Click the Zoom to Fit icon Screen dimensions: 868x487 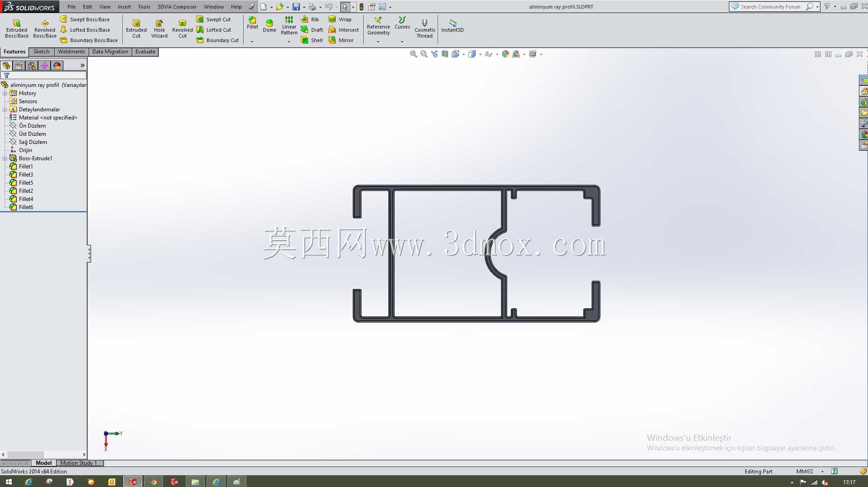414,54
